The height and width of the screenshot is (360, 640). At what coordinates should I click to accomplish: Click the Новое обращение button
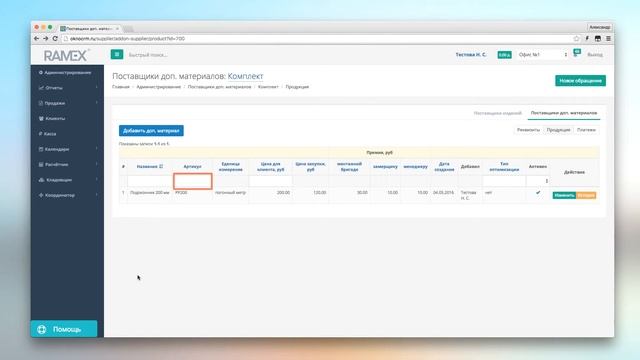(580, 80)
